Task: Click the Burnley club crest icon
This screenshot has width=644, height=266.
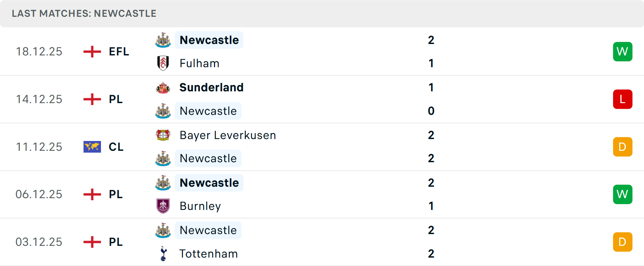Action: 163,206
